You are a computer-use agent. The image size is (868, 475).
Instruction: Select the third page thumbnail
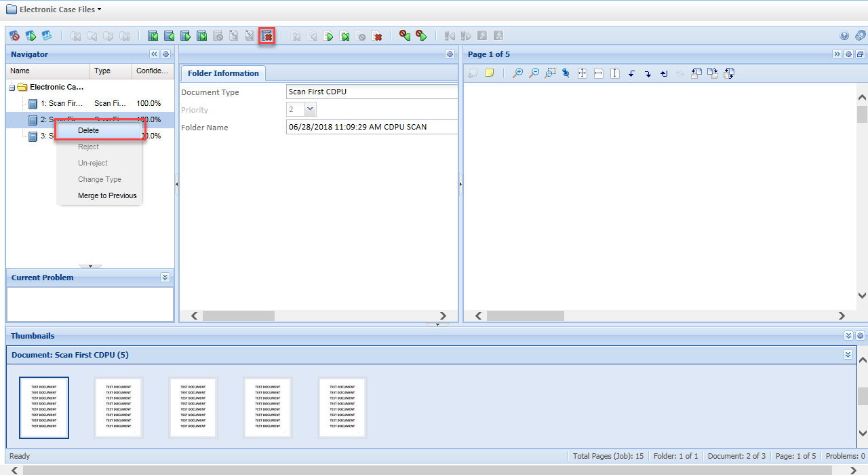coord(193,407)
